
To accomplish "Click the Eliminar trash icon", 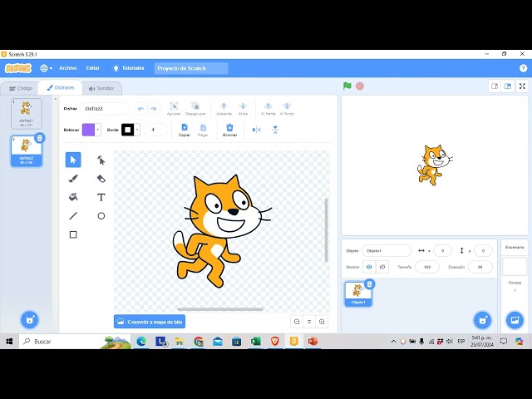I will tap(229, 127).
